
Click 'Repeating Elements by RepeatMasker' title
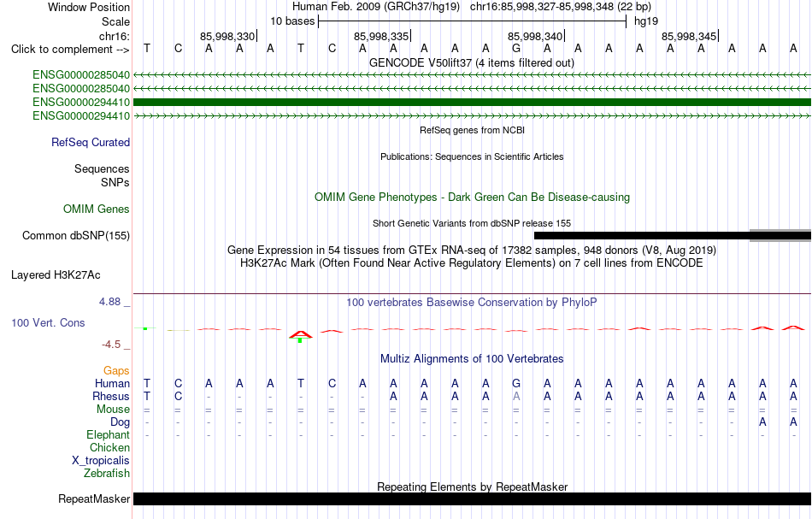point(472,487)
